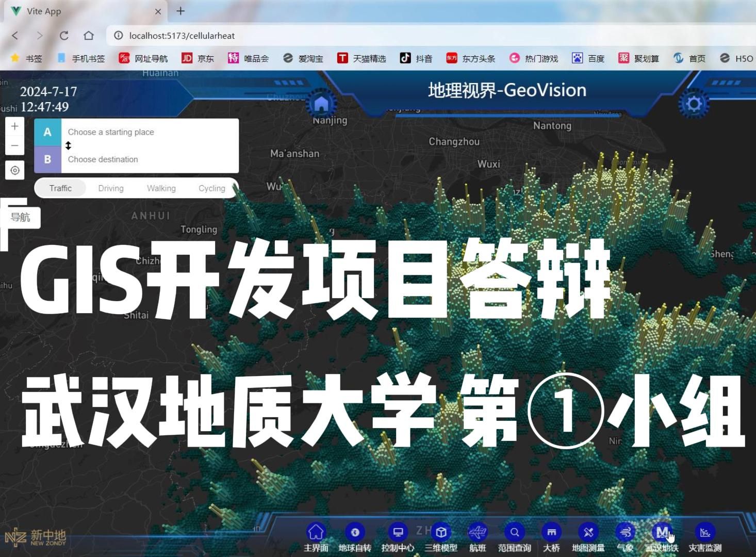Screen dimensions: 756x557
Task: Open the 东方头条 bookmark
Action: (x=471, y=58)
